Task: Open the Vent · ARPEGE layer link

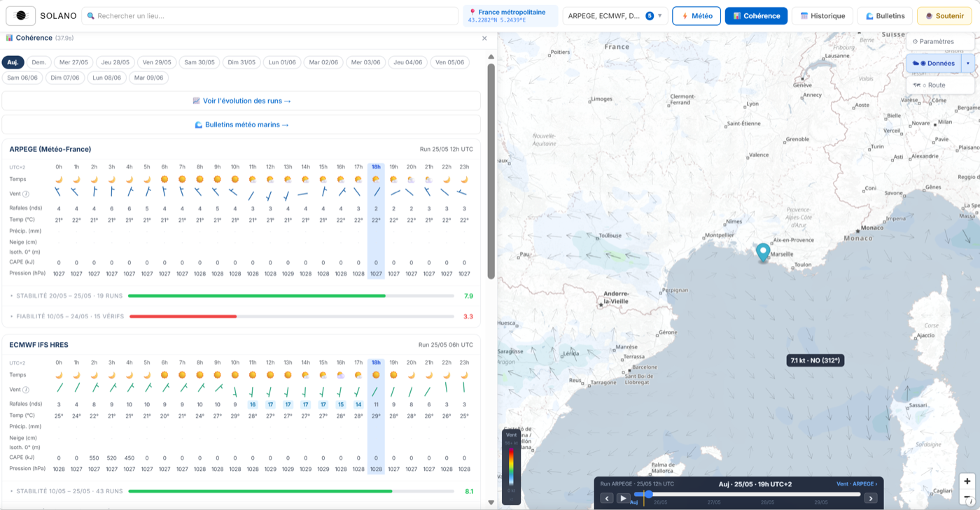Action: point(857,483)
